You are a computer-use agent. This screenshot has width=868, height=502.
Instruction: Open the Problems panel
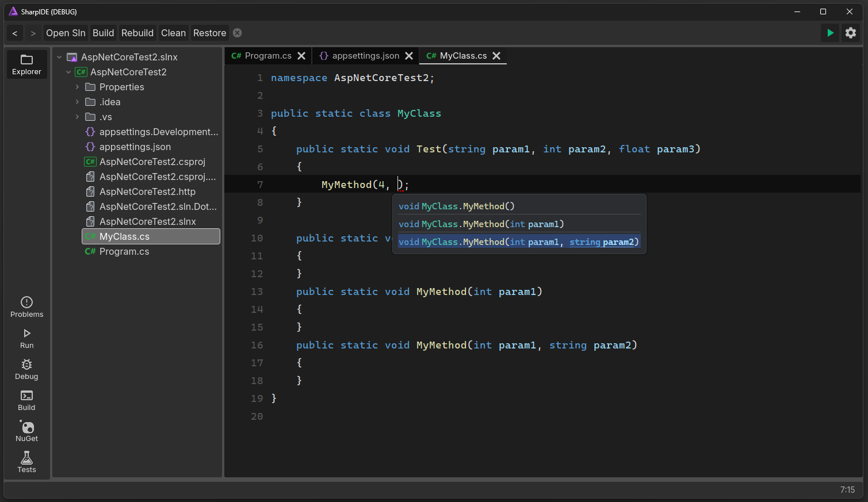pyautogui.click(x=26, y=307)
